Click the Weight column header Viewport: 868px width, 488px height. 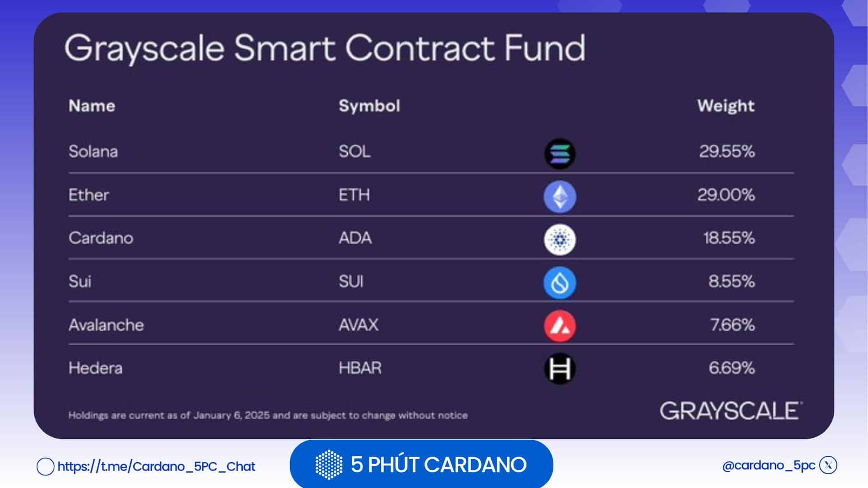726,106
